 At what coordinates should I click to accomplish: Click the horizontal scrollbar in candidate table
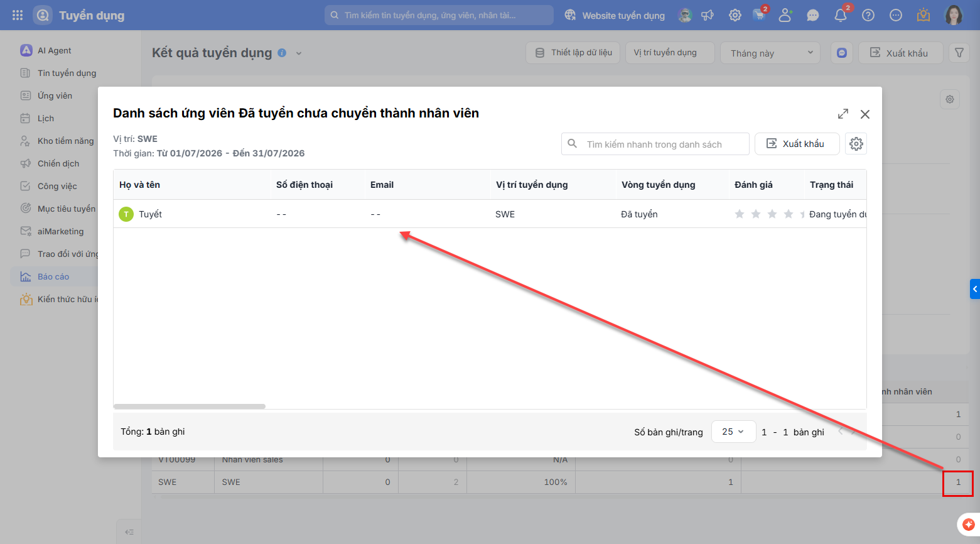pos(190,406)
